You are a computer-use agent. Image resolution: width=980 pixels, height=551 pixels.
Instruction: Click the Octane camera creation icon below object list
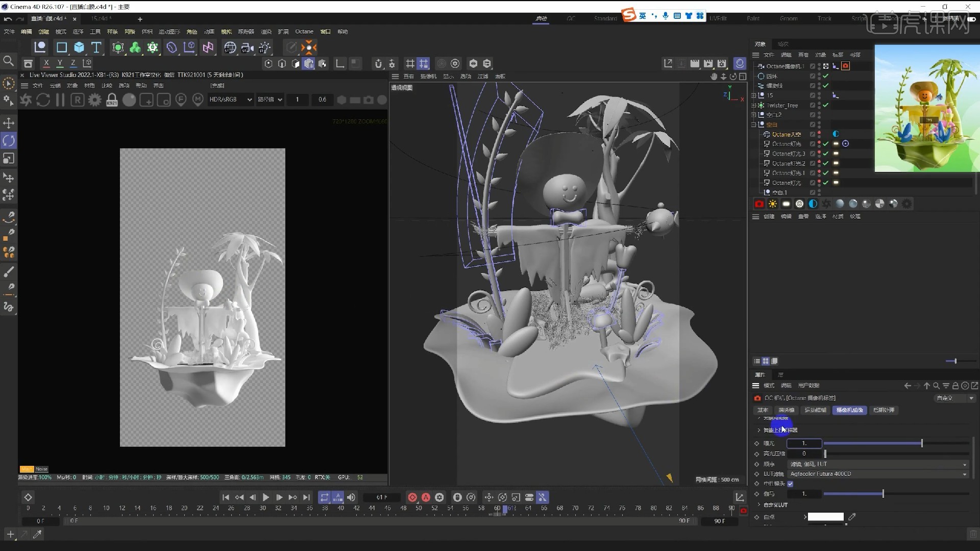759,204
